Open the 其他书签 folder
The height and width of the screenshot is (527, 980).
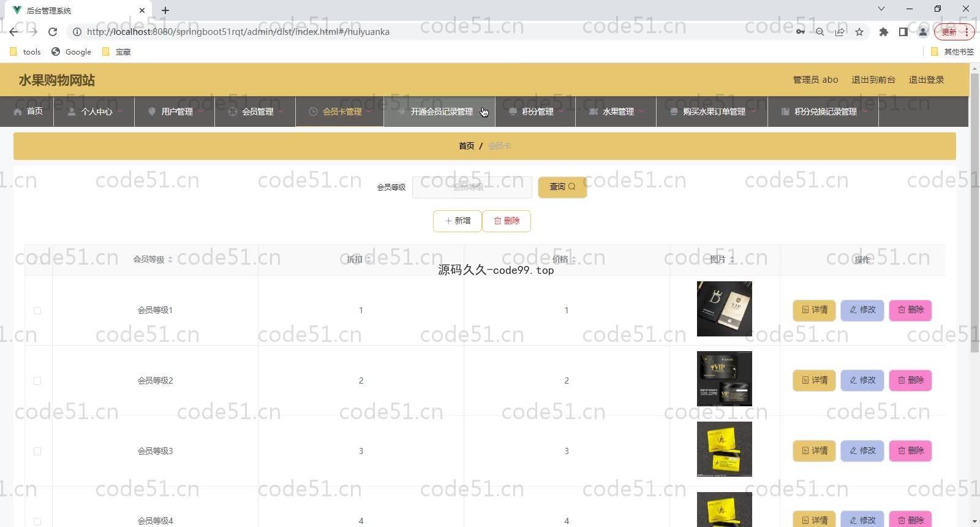pyautogui.click(x=952, y=52)
